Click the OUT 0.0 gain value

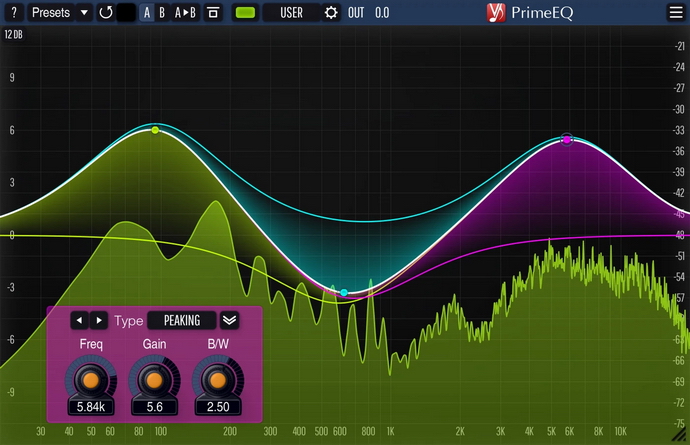tap(382, 13)
